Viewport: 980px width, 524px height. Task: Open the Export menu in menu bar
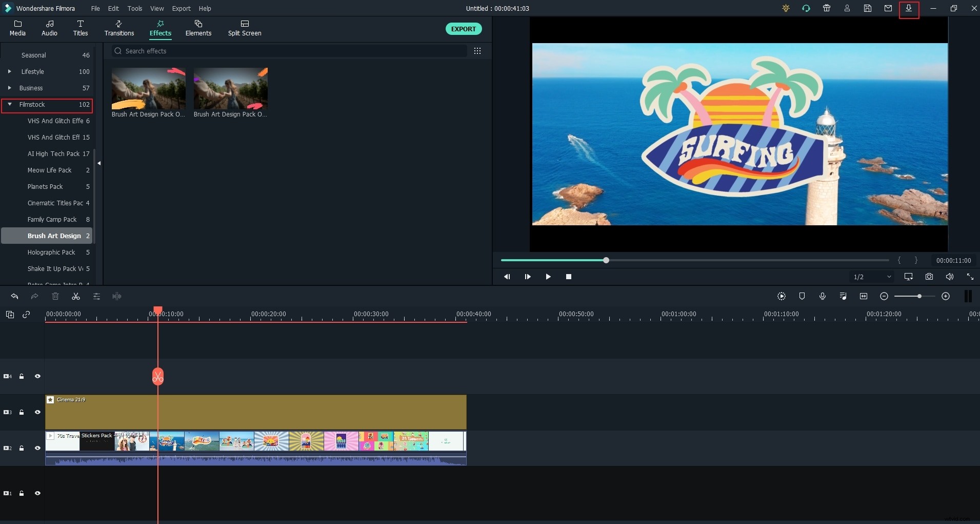pyautogui.click(x=181, y=8)
